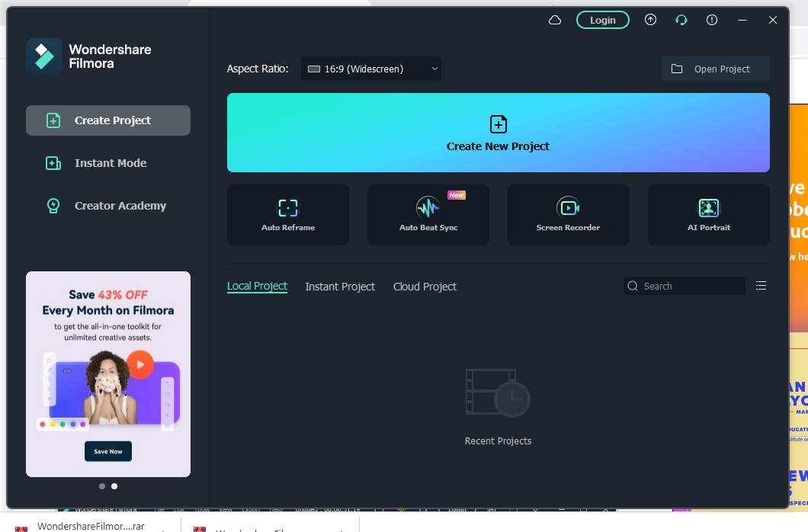Launch Auto Beat Sync

coord(428,214)
